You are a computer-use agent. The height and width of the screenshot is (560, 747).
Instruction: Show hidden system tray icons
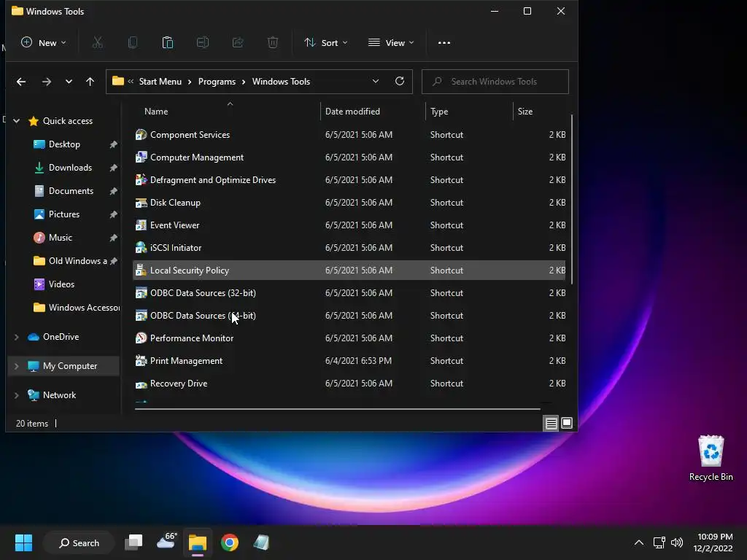point(639,542)
